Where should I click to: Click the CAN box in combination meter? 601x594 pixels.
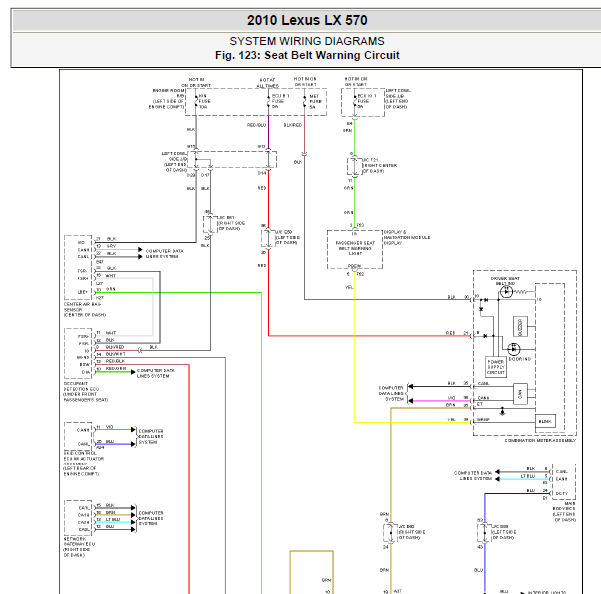(x=521, y=394)
